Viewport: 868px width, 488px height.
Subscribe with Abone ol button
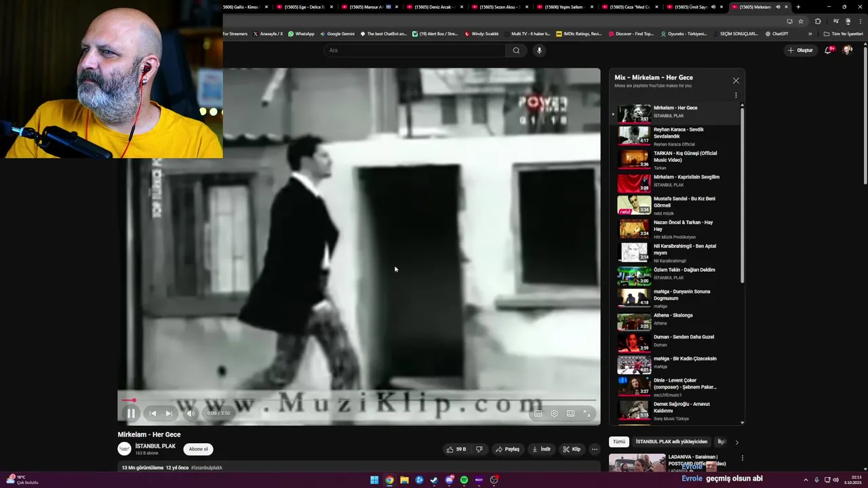199,449
